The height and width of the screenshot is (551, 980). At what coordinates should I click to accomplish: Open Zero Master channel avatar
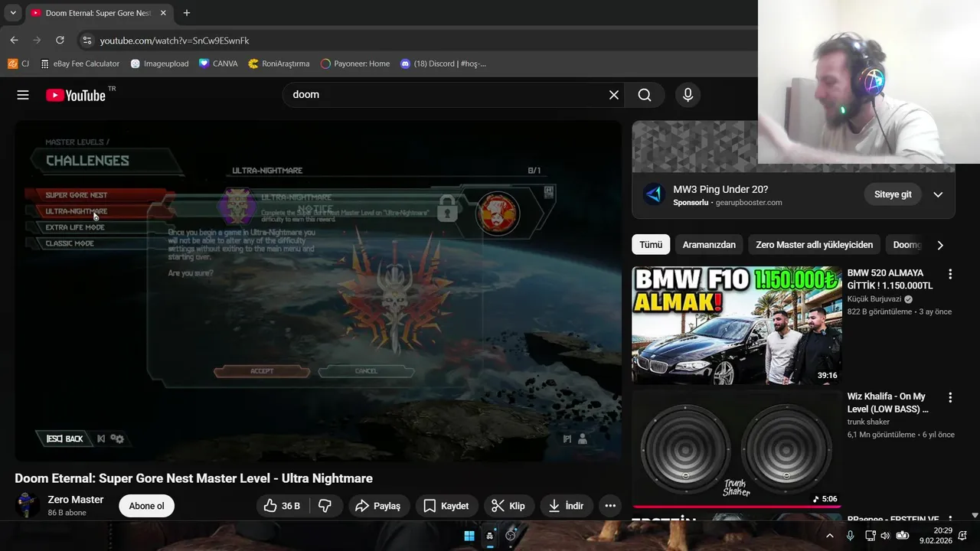point(28,505)
